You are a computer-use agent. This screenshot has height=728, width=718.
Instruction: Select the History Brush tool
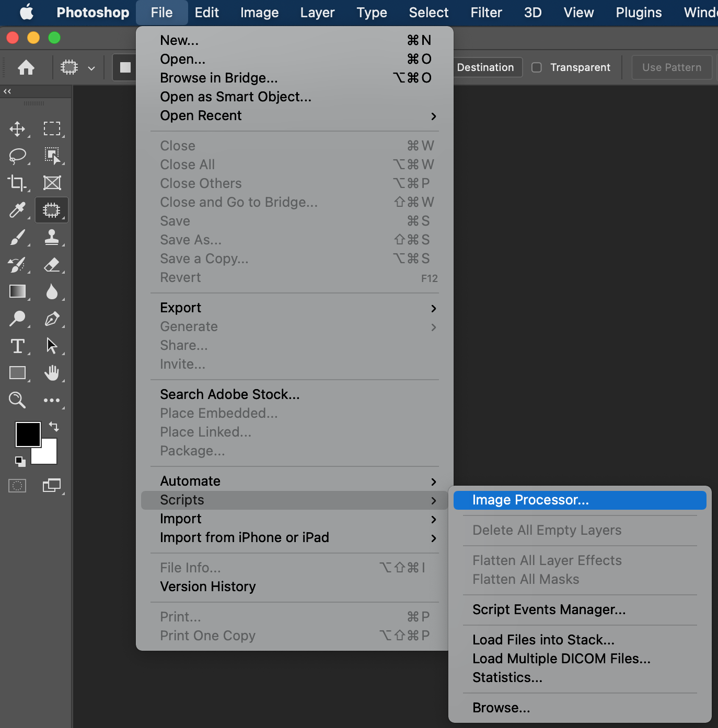pyautogui.click(x=17, y=264)
